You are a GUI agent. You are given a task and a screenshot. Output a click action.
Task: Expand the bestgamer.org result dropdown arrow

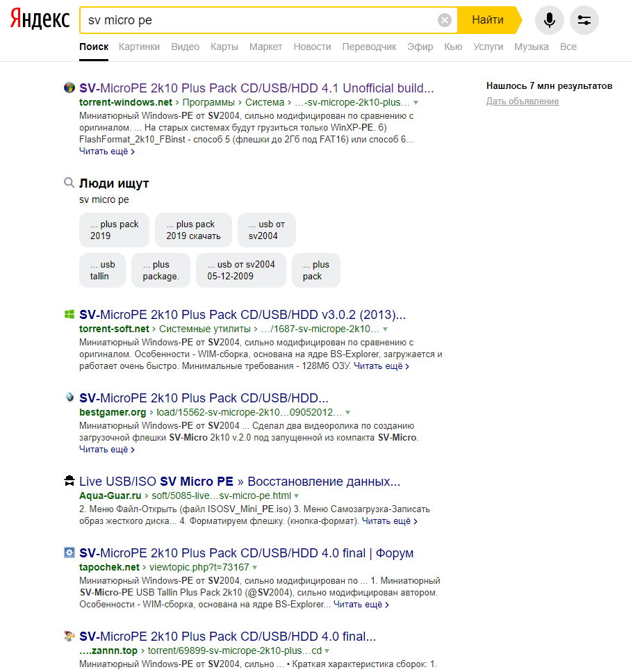pyautogui.click(x=347, y=413)
